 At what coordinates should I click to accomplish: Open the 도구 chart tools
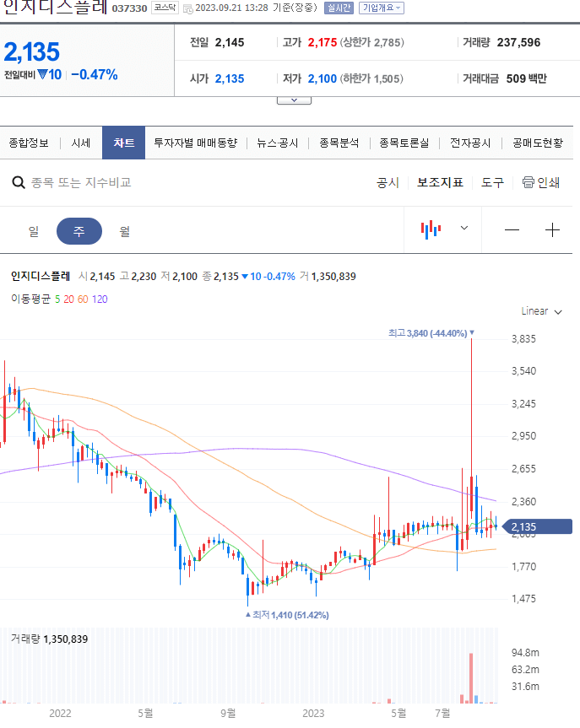click(x=492, y=182)
